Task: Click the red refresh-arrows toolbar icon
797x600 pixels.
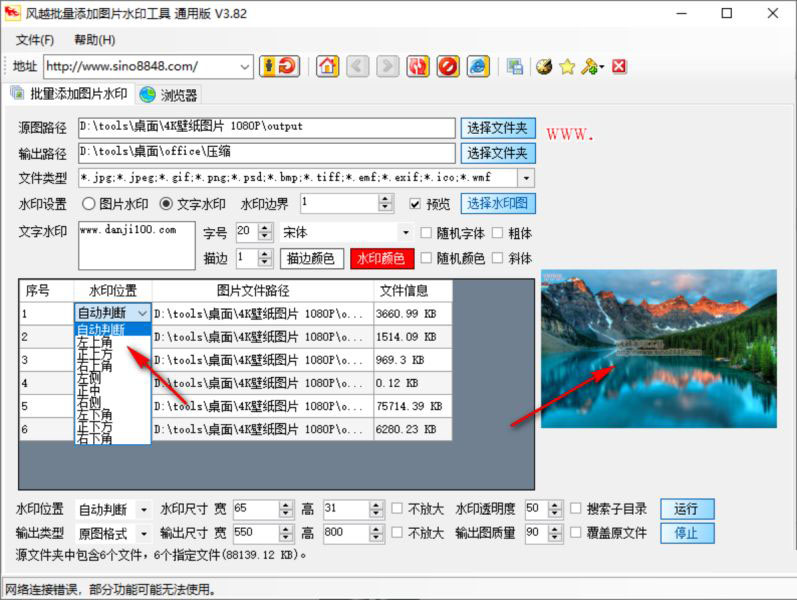Action: click(x=418, y=67)
